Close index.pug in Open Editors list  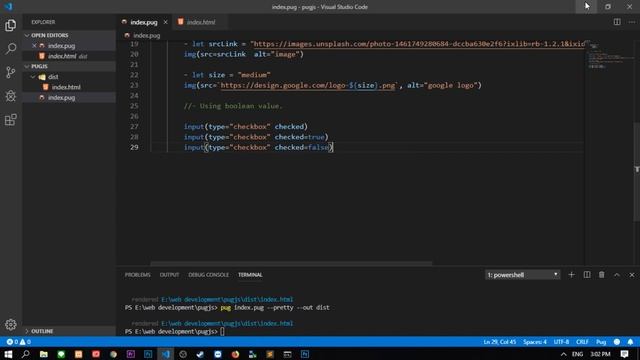34,46
